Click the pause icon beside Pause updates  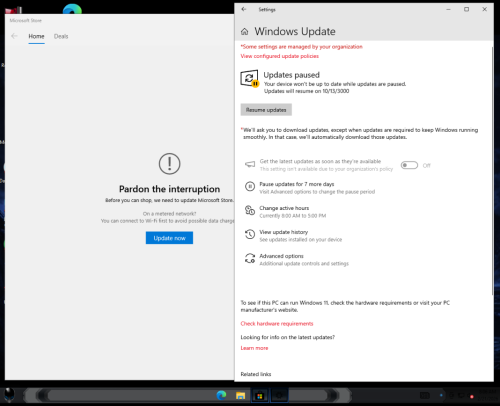250,186
